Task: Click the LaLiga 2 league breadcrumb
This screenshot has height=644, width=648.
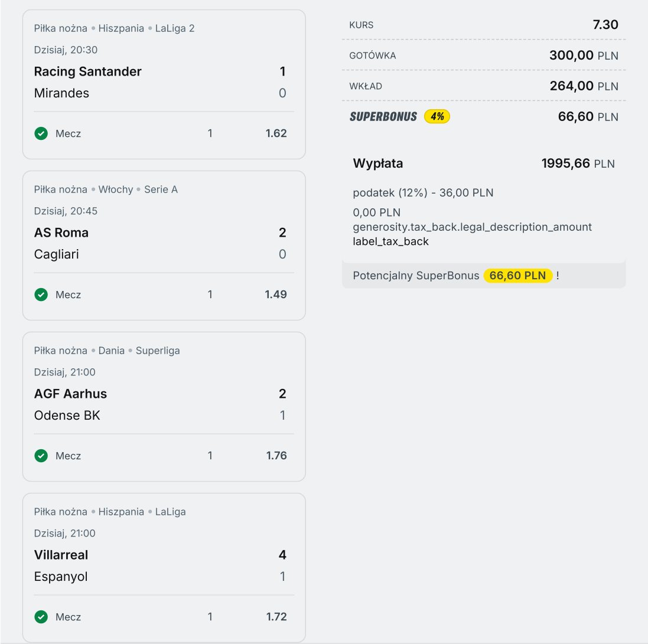Action: click(175, 28)
